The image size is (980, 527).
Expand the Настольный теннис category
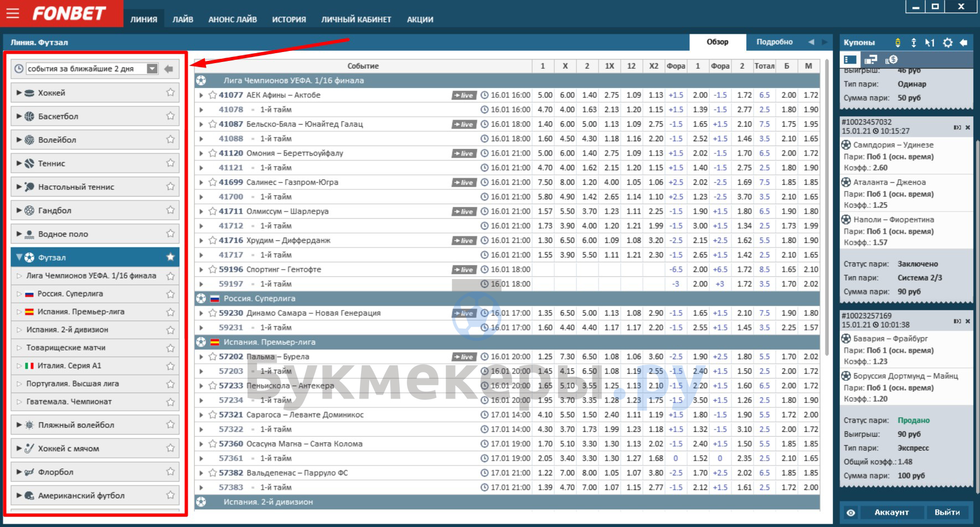click(19, 187)
